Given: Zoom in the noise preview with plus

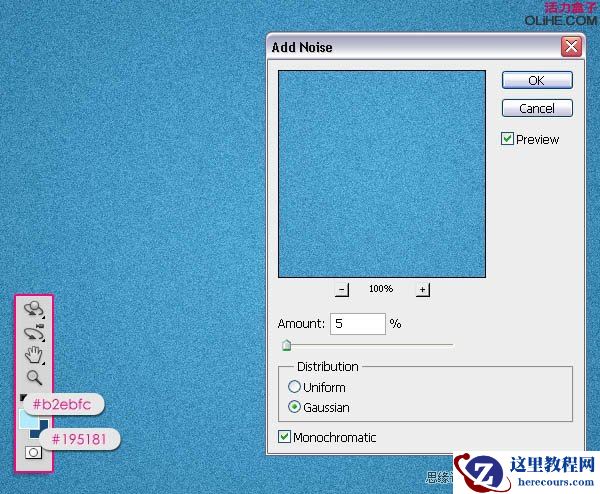Looking at the screenshot, I should click(422, 290).
